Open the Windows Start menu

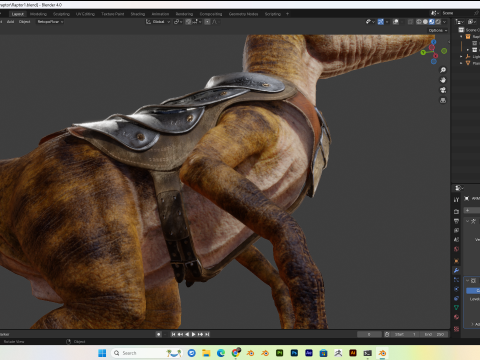[102, 353]
